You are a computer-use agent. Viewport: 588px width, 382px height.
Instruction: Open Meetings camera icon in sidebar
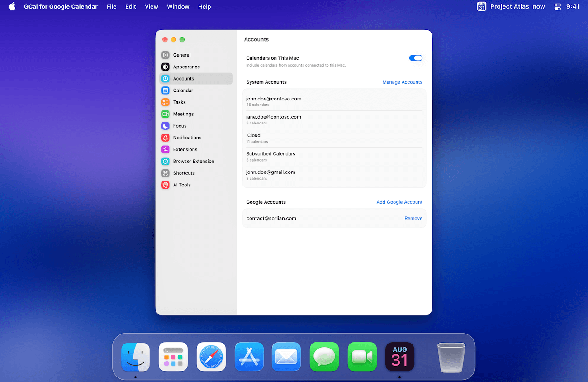[166, 114]
